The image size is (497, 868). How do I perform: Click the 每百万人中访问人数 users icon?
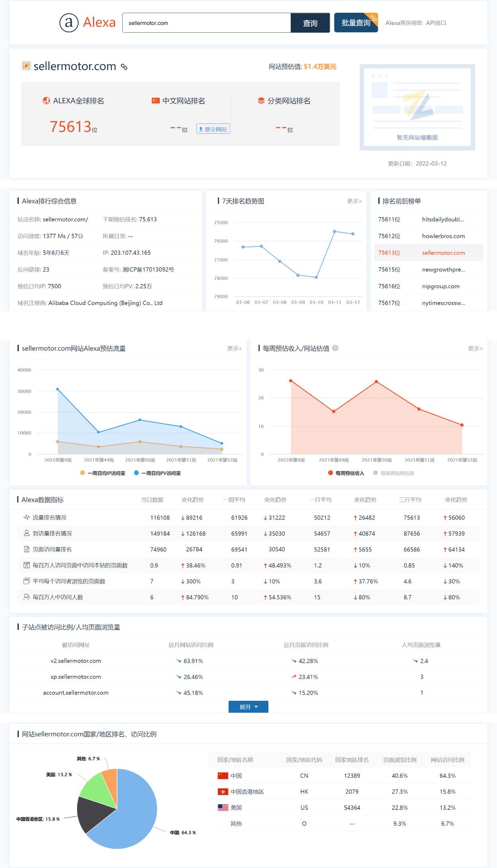click(27, 597)
